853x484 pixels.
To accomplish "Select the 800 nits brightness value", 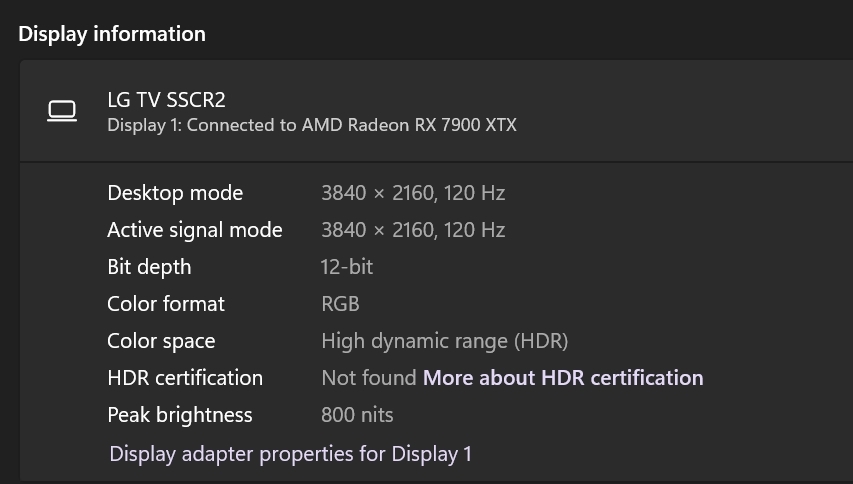I will point(357,415).
